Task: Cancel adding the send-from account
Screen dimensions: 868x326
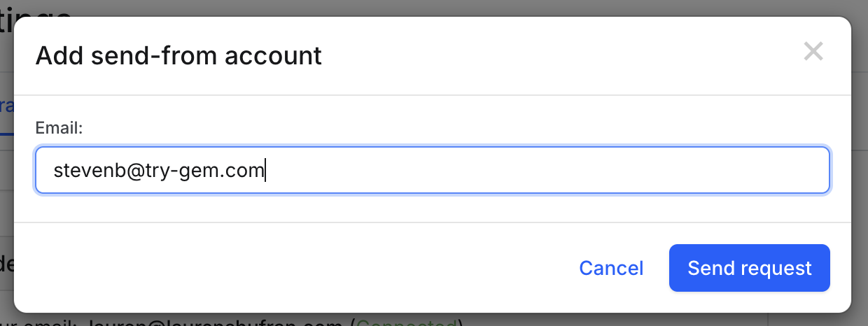Action: [x=611, y=268]
